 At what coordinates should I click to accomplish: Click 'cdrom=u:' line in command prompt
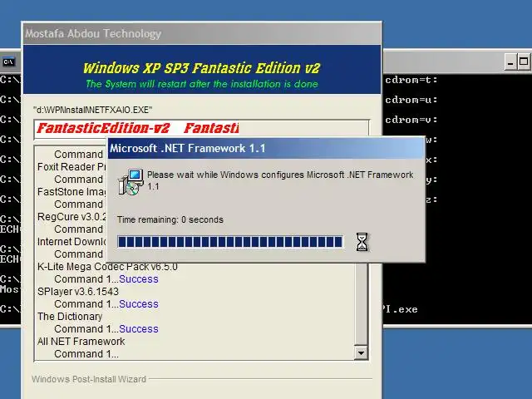411,100
